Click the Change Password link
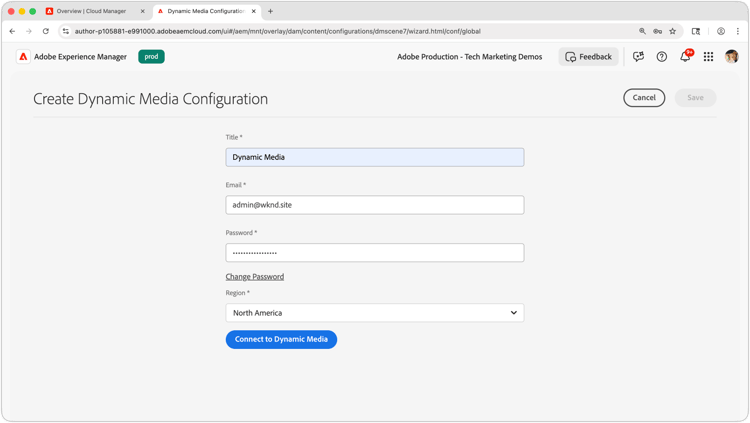Viewport: 750px width, 423px height. [254, 277]
